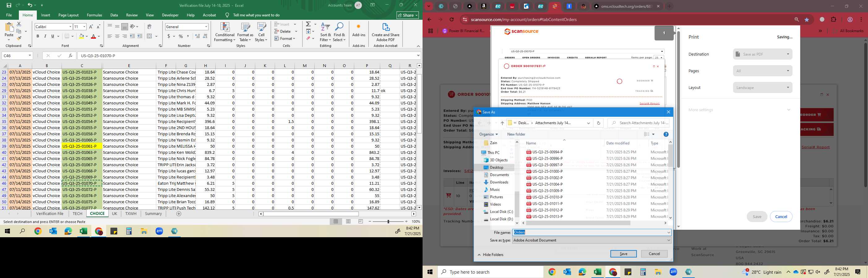
Task: Open the Calibri font name dropdown
Action: pyautogui.click(x=70, y=27)
